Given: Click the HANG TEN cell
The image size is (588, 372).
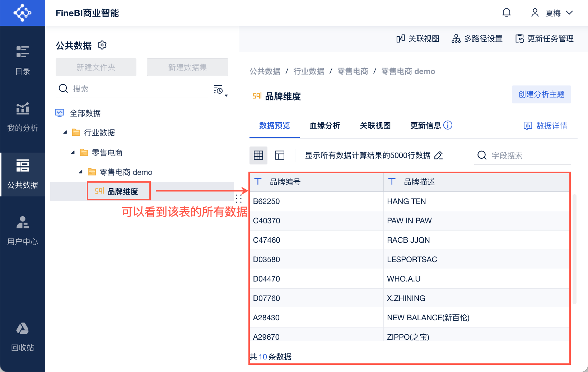Looking at the screenshot, I should [477, 201].
